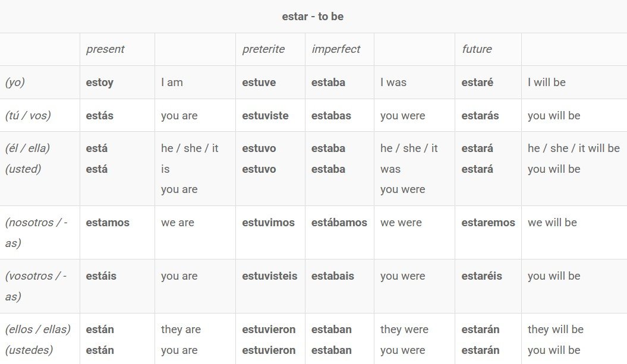The height and width of the screenshot is (364, 627).
Task: Click the "I will be" translation
Action: point(546,83)
